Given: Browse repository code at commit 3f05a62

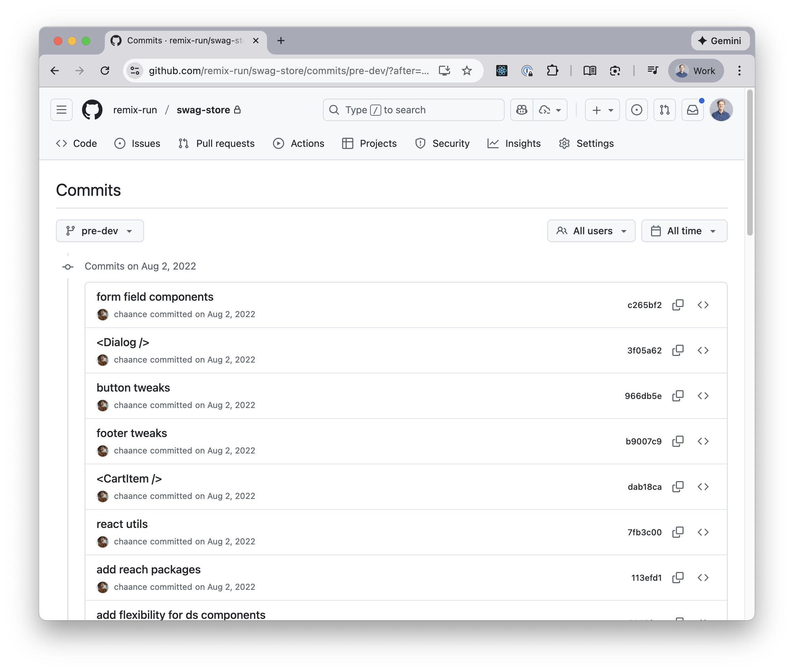Looking at the screenshot, I should tap(703, 350).
